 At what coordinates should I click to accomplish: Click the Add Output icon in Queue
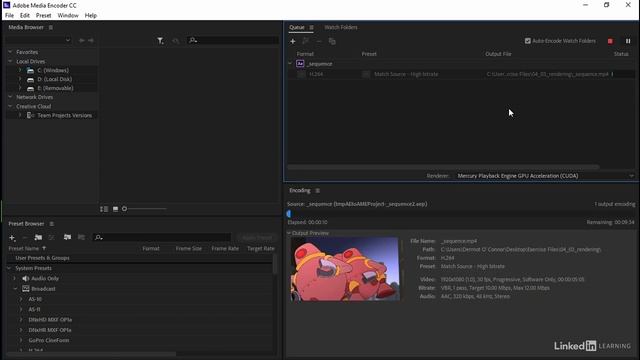point(305,41)
